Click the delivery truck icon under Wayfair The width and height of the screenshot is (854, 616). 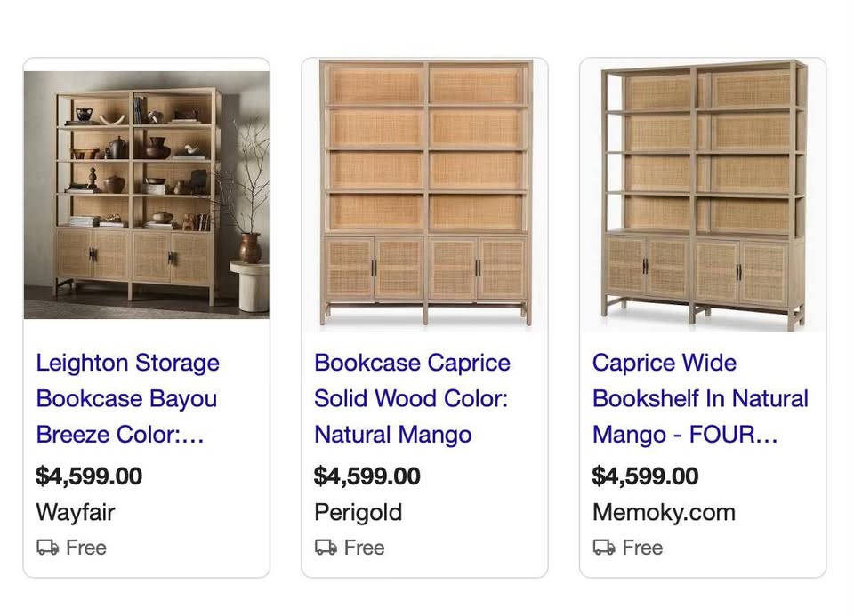pyautogui.click(x=47, y=548)
